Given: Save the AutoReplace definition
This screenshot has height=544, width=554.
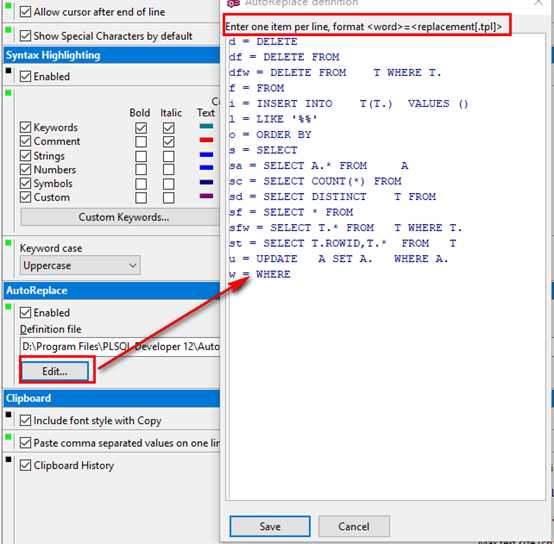Looking at the screenshot, I should (270, 526).
